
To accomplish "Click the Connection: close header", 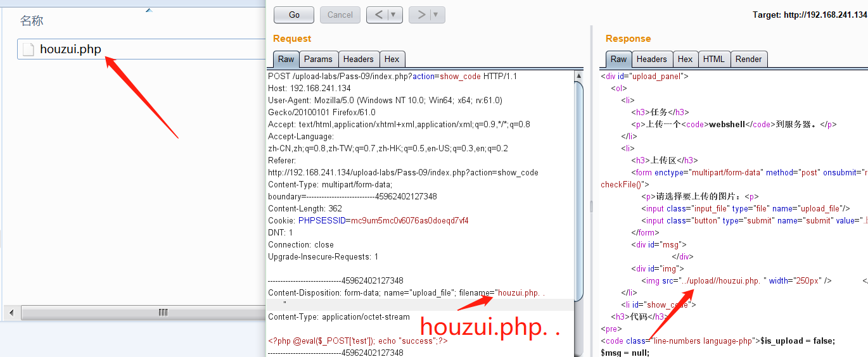I will coord(301,244).
